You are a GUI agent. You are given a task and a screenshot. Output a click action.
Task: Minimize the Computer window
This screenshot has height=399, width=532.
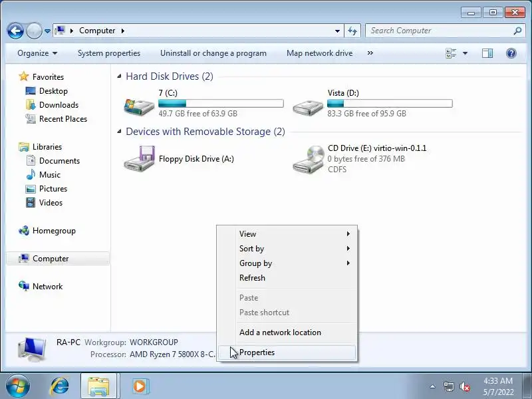[471, 13]
